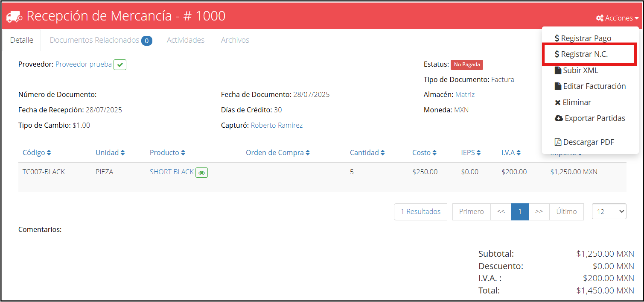Click the 1 Resultados button

pos(420,211)
